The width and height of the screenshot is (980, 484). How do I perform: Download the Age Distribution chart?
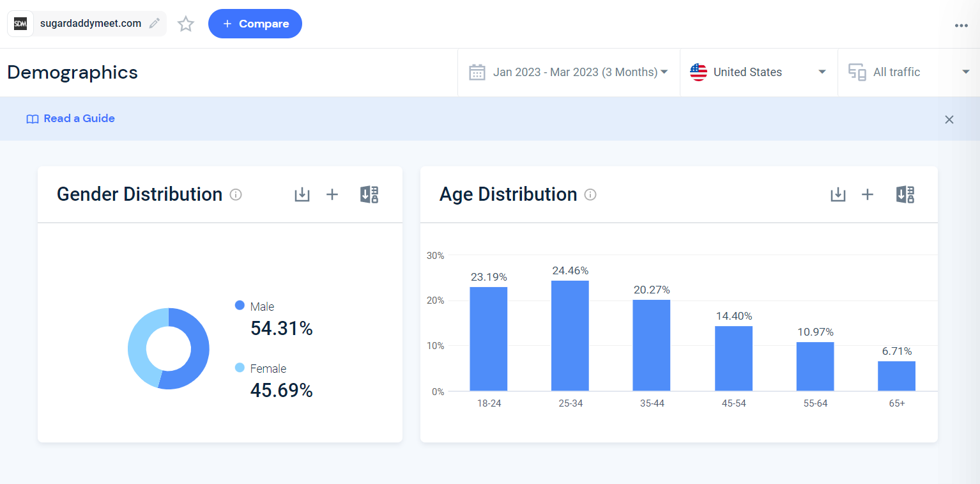pyautogui.click(x=838, y=194)
